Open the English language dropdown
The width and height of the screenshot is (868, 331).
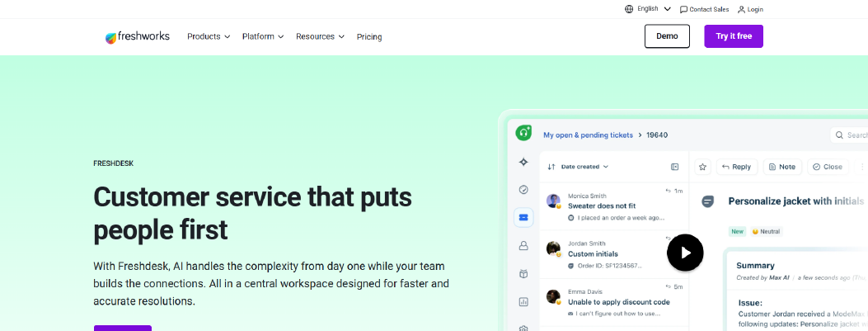point(654,9)
